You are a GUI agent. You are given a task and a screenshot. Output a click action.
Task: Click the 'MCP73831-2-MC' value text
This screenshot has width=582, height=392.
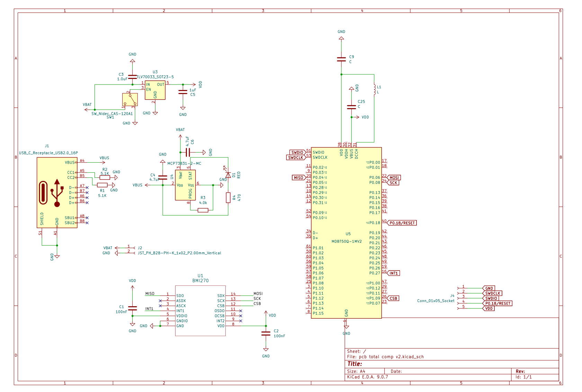click(x=184, y=163)
